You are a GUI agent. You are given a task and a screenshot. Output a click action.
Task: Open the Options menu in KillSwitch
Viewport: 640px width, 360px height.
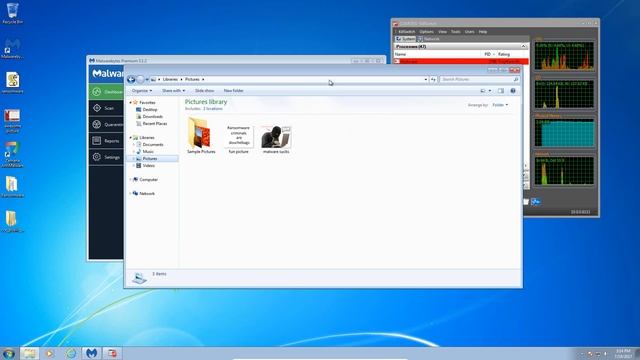(427, 31)
